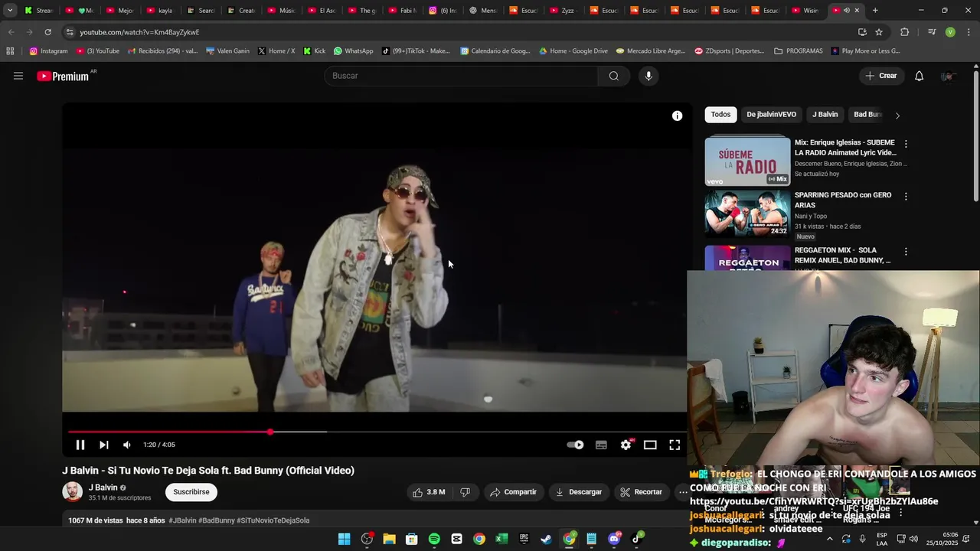980x551 pixels.
Task: Show more filter chips with right arrow
Action: pos(897,116)
